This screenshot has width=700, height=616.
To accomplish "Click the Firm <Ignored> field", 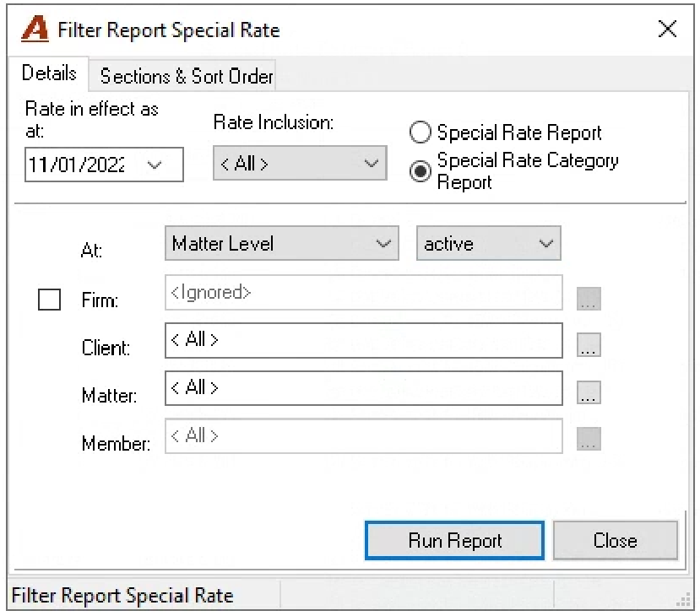I will [x=363, y=293].
